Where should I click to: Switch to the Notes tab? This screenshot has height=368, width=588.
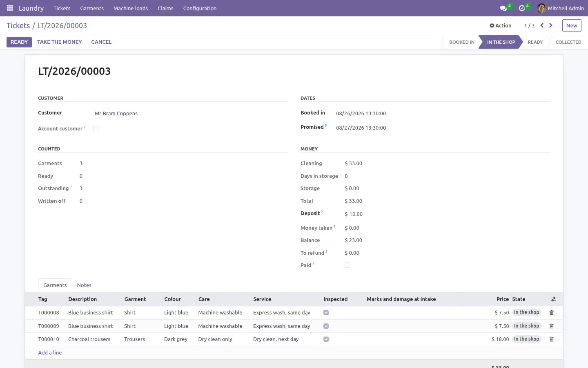pyautogui.click(x=84, y=285)
